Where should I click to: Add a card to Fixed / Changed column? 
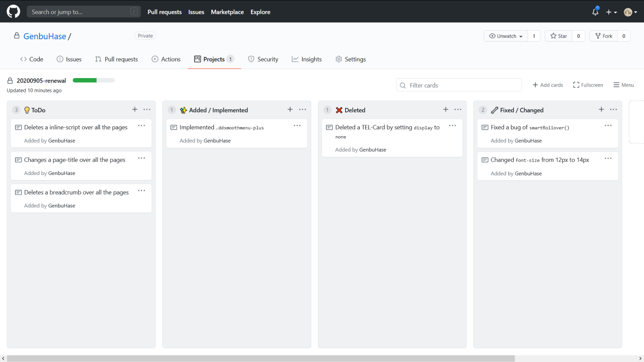click(601, 109)
